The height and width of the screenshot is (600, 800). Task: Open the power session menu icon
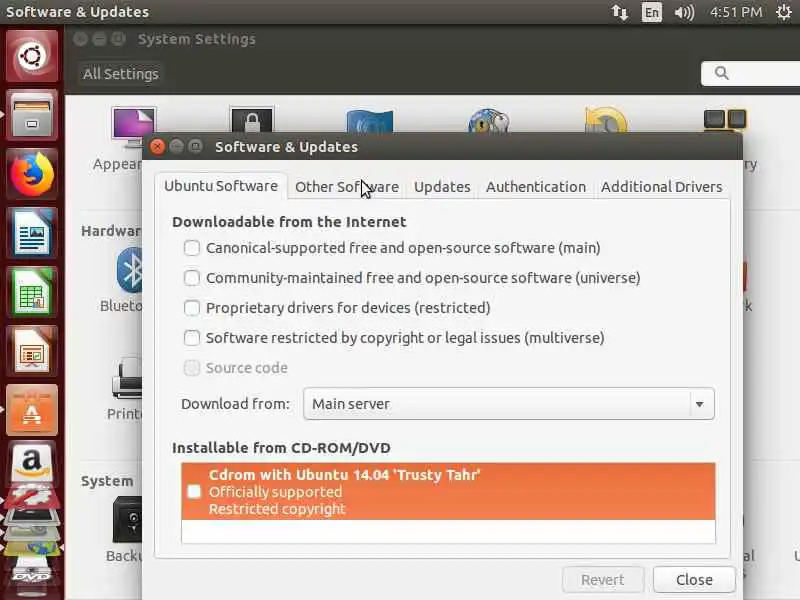[x=784, y=12]
